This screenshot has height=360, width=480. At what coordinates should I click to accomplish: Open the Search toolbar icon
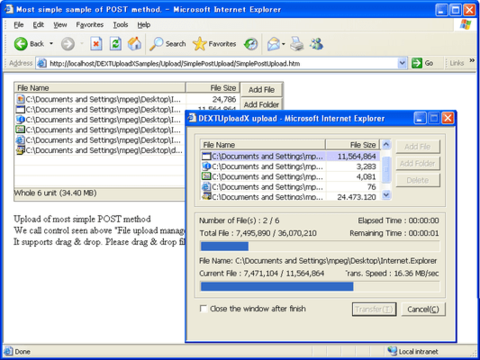tap(156, 44)
